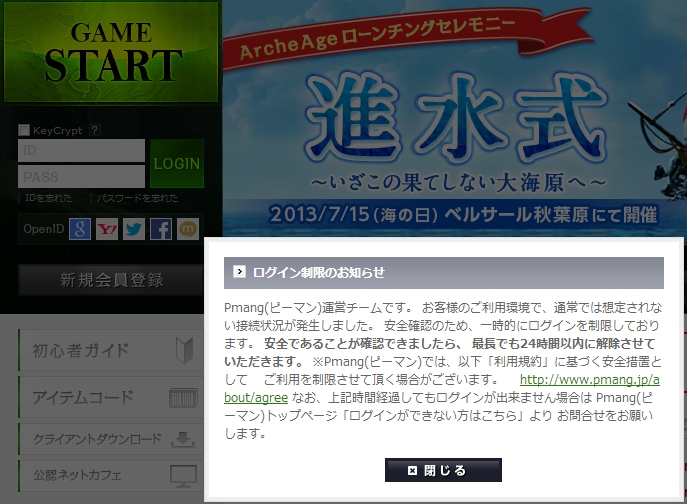This screenshot has width=687, height=504.
Task: Click the 新規会員登録 registration button
Action: 111,280
